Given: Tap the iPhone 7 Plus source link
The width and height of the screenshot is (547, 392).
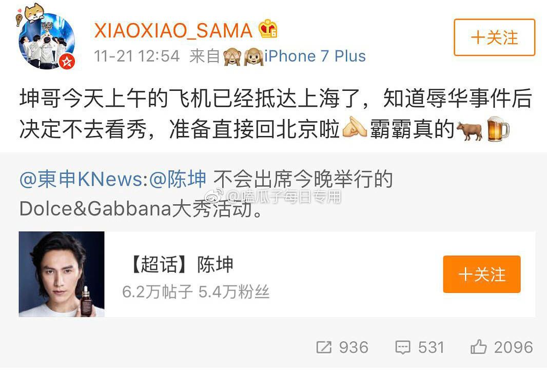Looking at the screenshot, I should tap(315, 56).
